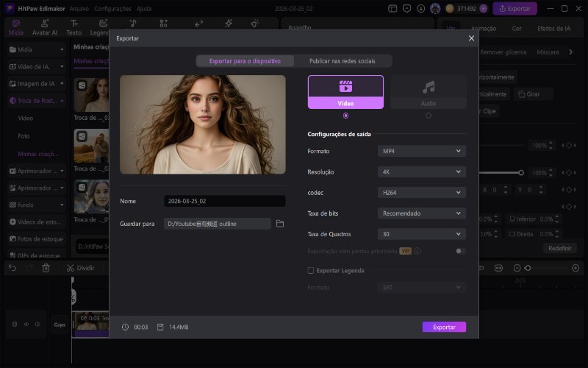Select the Áudio radio button
588x368 pixels.
click(429, 116)
